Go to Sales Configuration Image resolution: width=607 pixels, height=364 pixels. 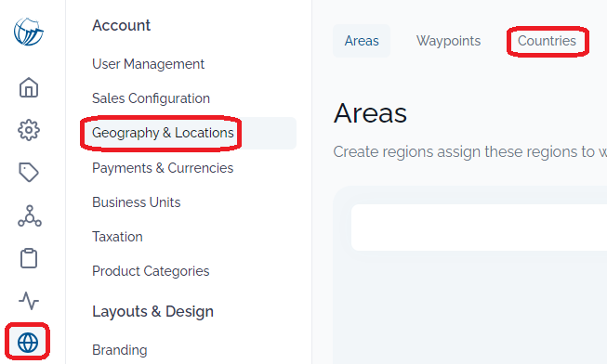[151, 98]
